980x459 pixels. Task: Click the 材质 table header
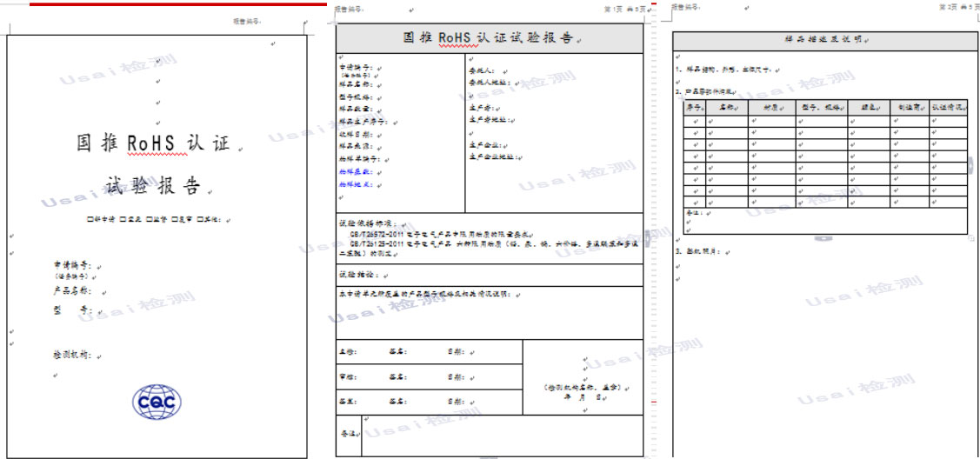coord(772,107)
